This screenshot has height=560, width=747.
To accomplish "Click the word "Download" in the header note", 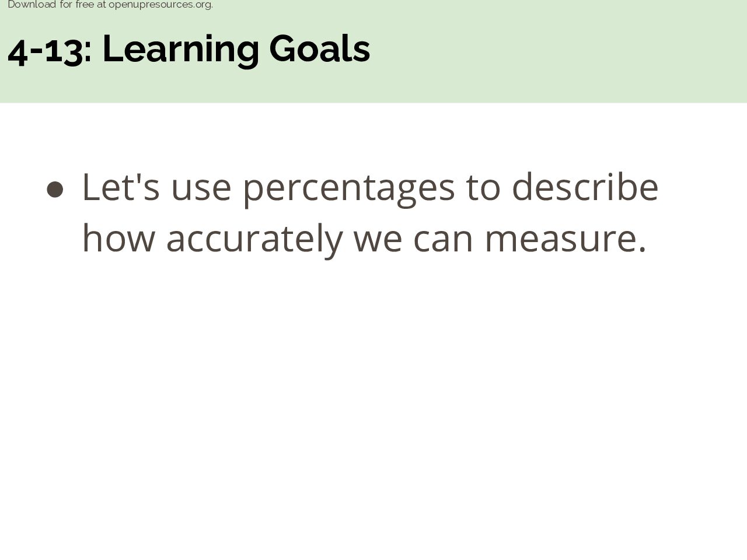I will [32, 5].
